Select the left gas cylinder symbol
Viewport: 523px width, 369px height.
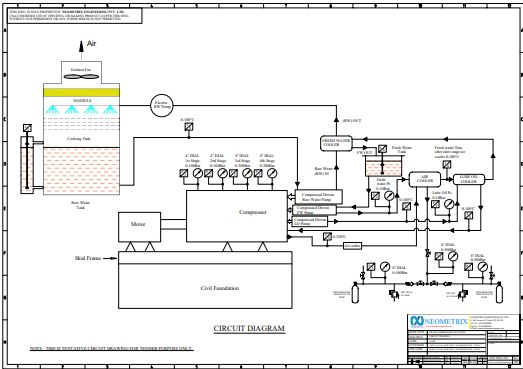356,293
